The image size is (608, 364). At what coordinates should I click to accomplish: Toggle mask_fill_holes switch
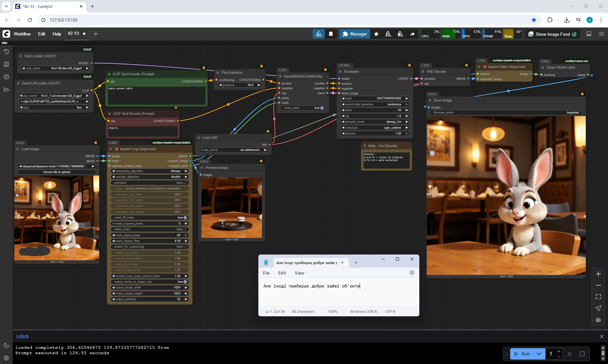185,218
